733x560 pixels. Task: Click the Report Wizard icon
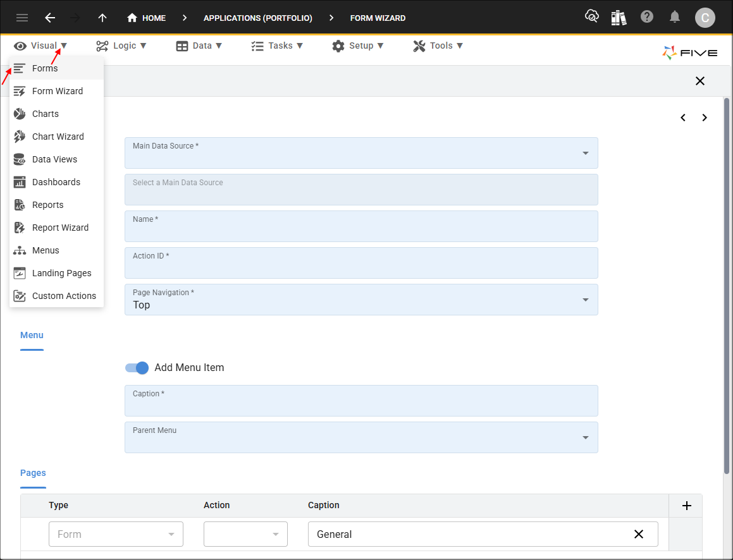click(x=19, y=228)
